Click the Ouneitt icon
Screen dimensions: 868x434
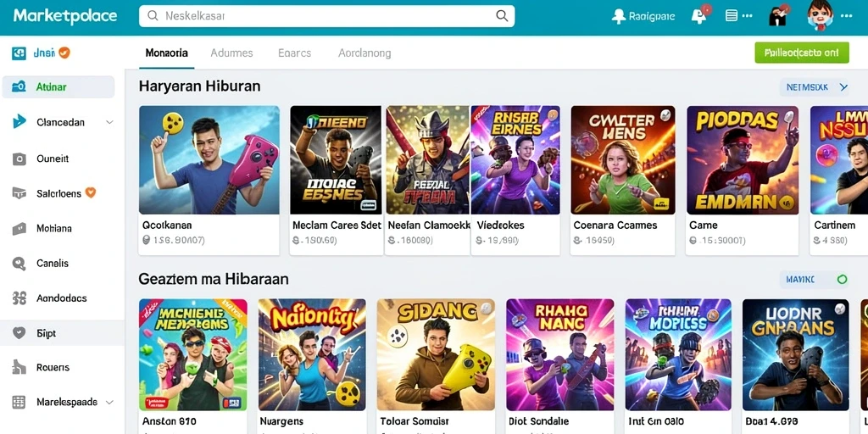tap(19, 159)
